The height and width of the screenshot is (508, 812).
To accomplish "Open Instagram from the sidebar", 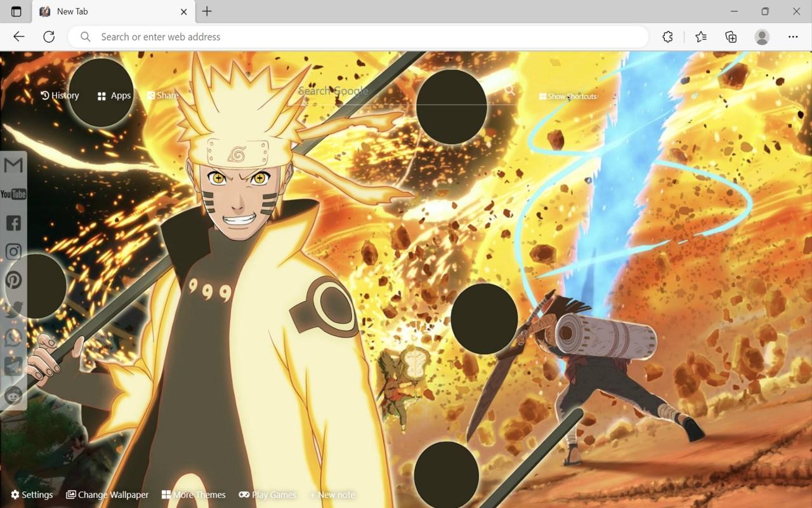I will point(13,251).
